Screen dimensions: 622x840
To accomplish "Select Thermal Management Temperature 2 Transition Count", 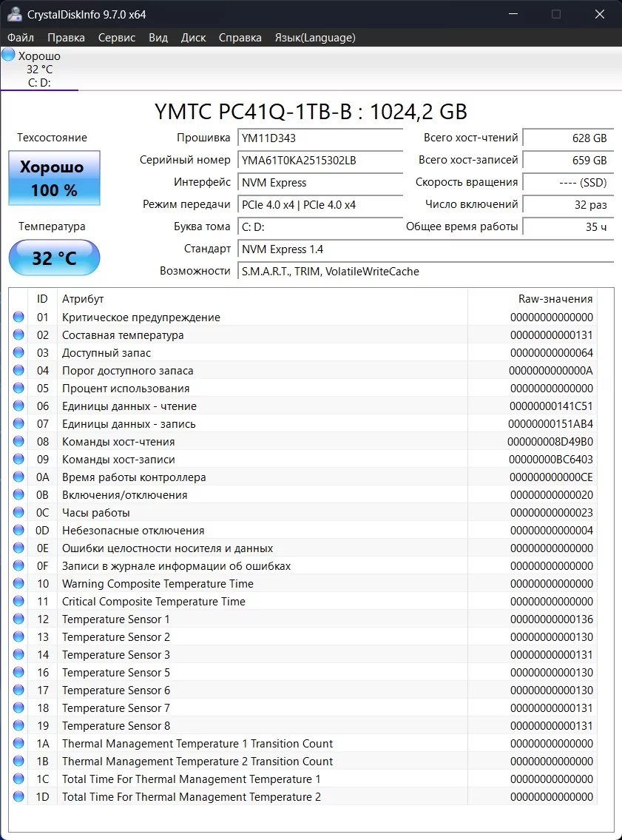I will click(x=197, y=762).
